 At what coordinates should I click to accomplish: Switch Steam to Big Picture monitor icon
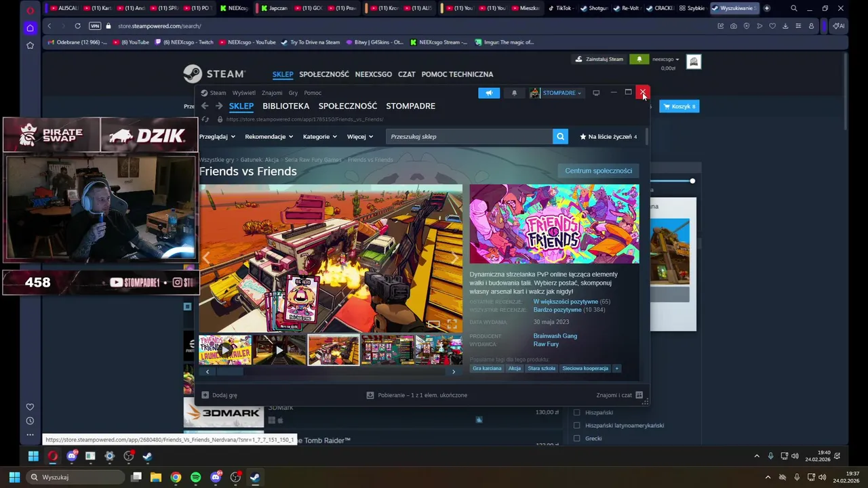(x=596, y=93)
